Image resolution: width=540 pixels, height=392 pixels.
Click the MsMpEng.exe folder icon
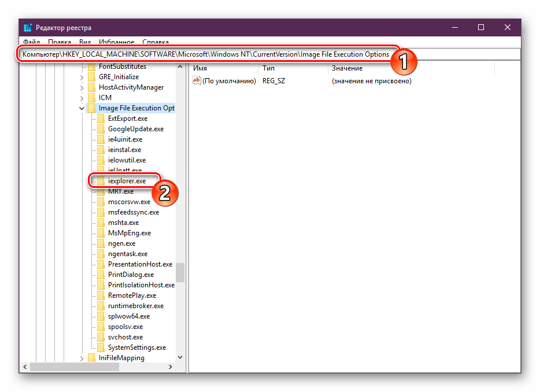[x=101, y=233]
